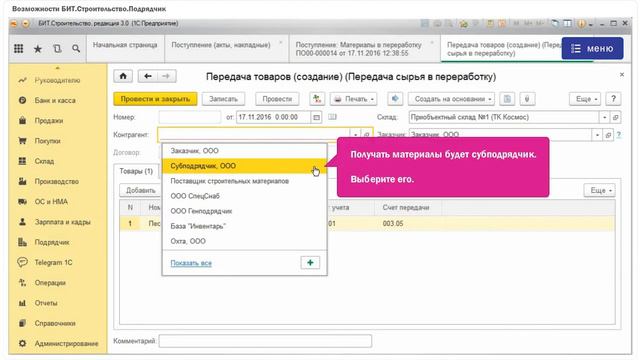Navigate forward with right arrow
The height and width of the screenshot is (360, 640).
coord(166,76)
